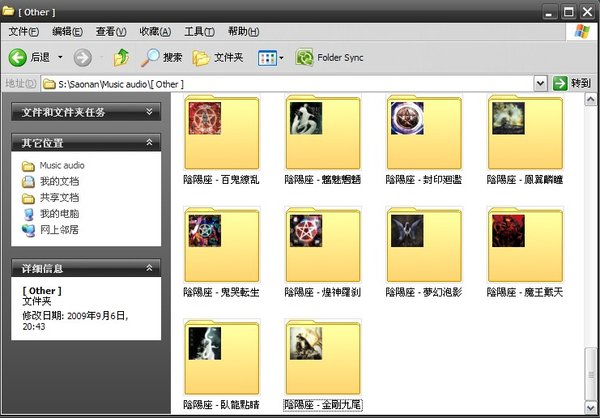Click the 夢幻泡影 folder name label
600x418 pixels.
(x=424, y=292)
